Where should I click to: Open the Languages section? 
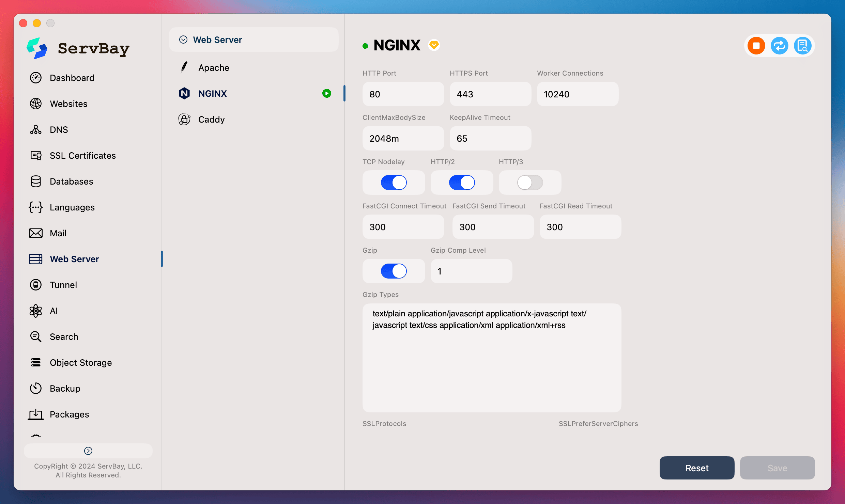pos(72,207)
